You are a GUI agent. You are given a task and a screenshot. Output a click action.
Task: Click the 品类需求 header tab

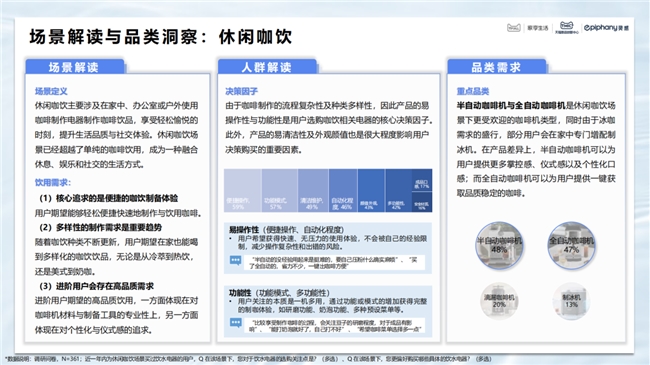coord(497,67)
